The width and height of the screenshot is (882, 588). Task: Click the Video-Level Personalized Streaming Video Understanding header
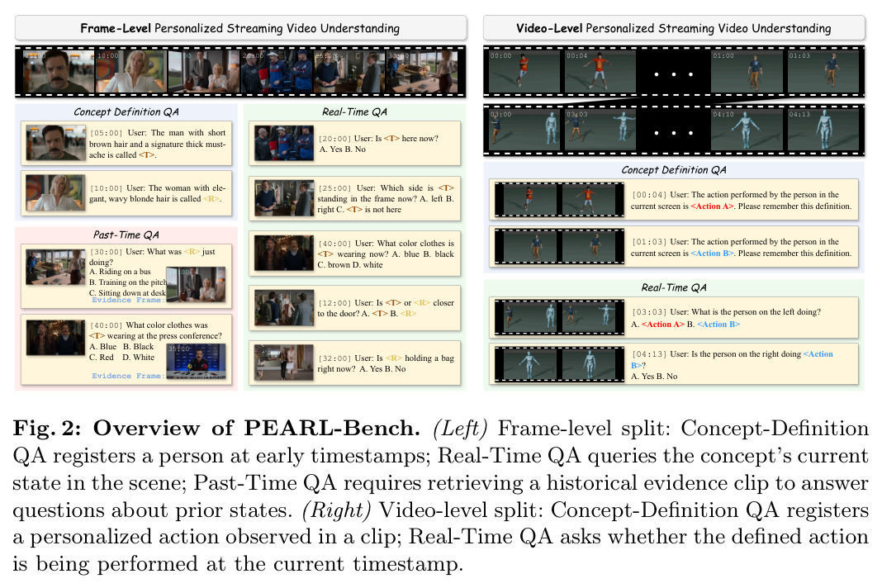coord(673,28)
